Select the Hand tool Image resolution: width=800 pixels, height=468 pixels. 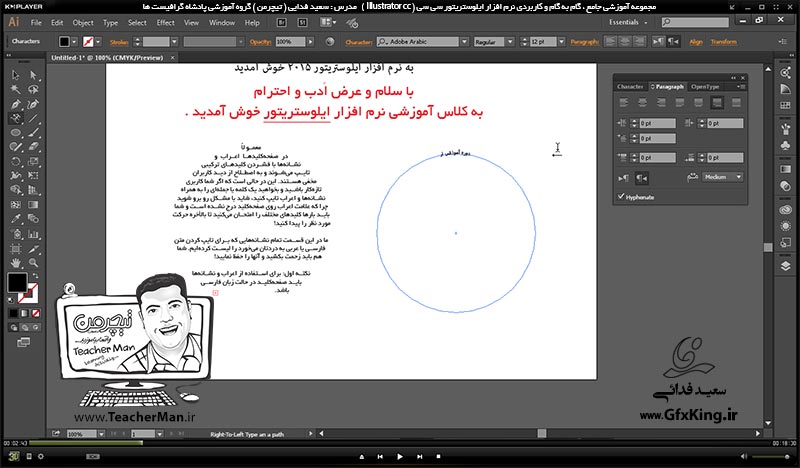coord(16,263)
